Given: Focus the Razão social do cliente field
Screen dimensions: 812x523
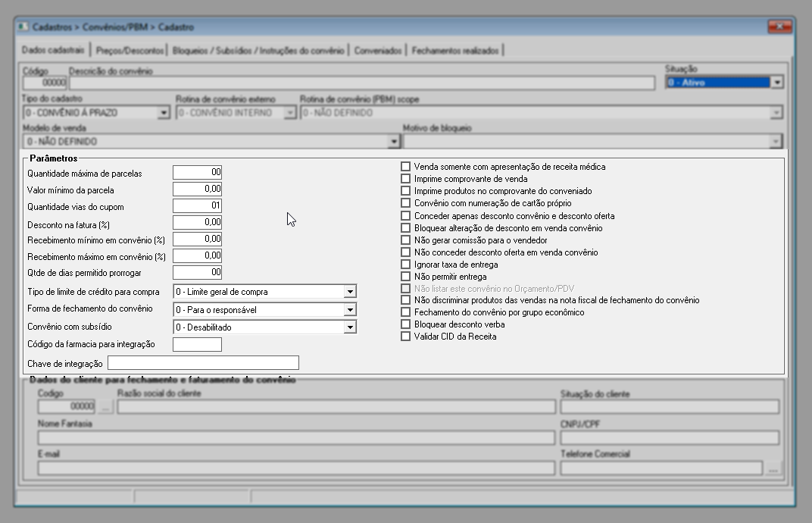Looking at the screenshot, I should (x=336, y=407).
